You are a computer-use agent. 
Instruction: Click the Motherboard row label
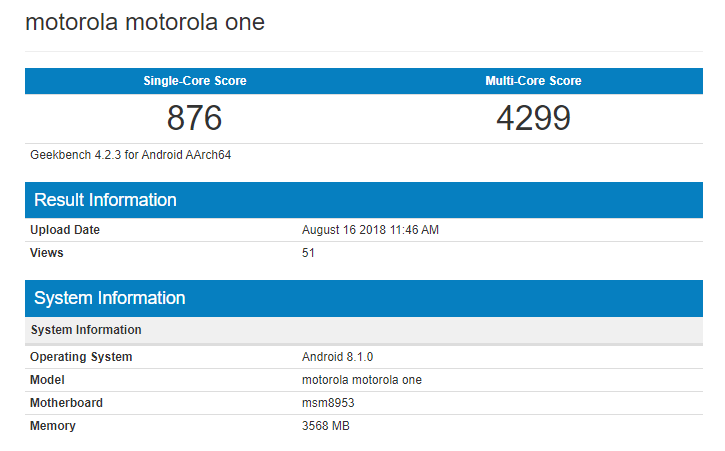[x=66, y=403]
